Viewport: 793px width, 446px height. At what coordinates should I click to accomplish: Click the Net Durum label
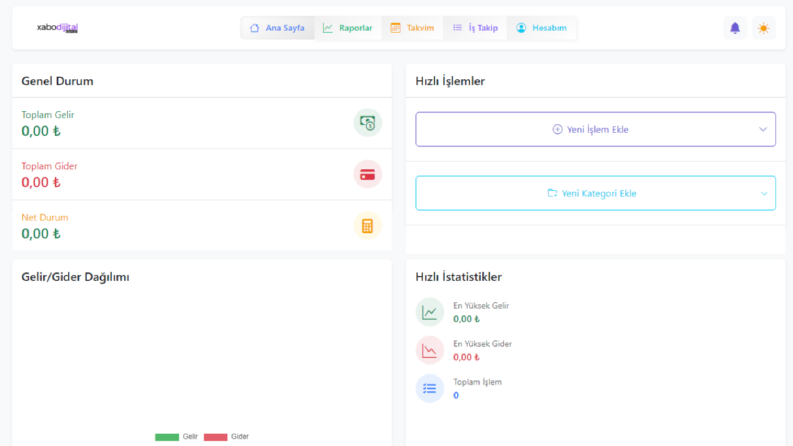pos(45,217)
